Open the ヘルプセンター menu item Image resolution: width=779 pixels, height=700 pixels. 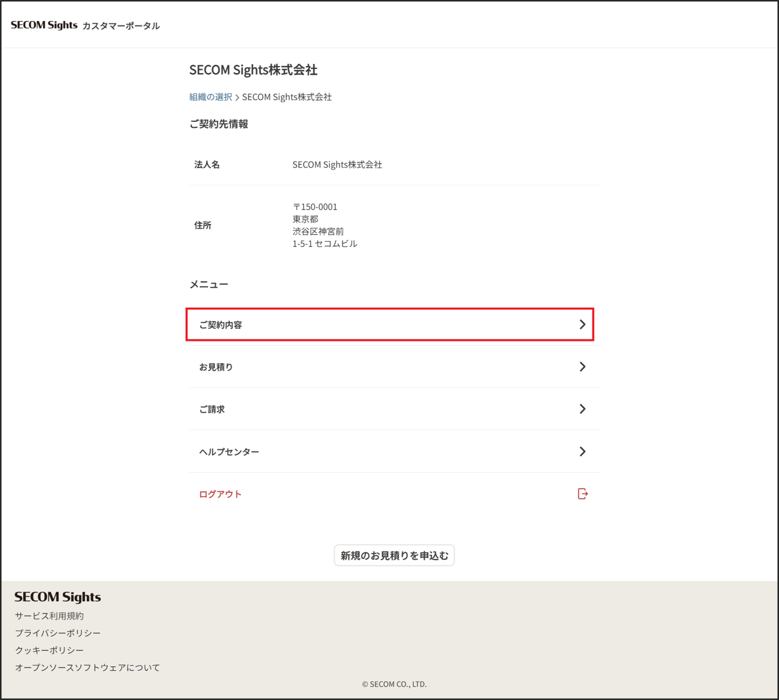pos(394,452)
